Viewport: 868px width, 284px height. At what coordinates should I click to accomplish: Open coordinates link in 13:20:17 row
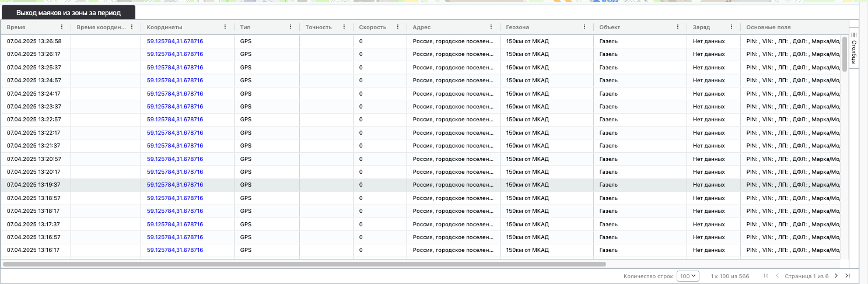pos(175,171)
